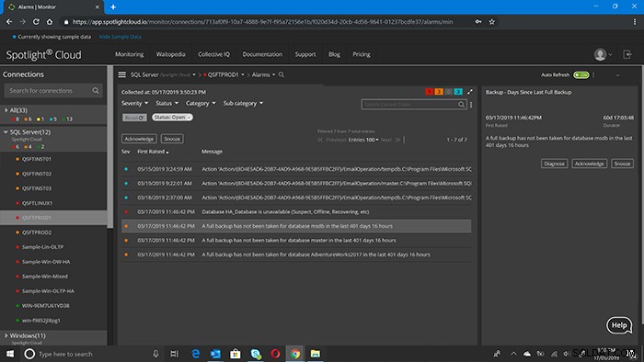Open a new browser tab with plus icon
This screenshot has width=644, height=362.
[113, 7]
